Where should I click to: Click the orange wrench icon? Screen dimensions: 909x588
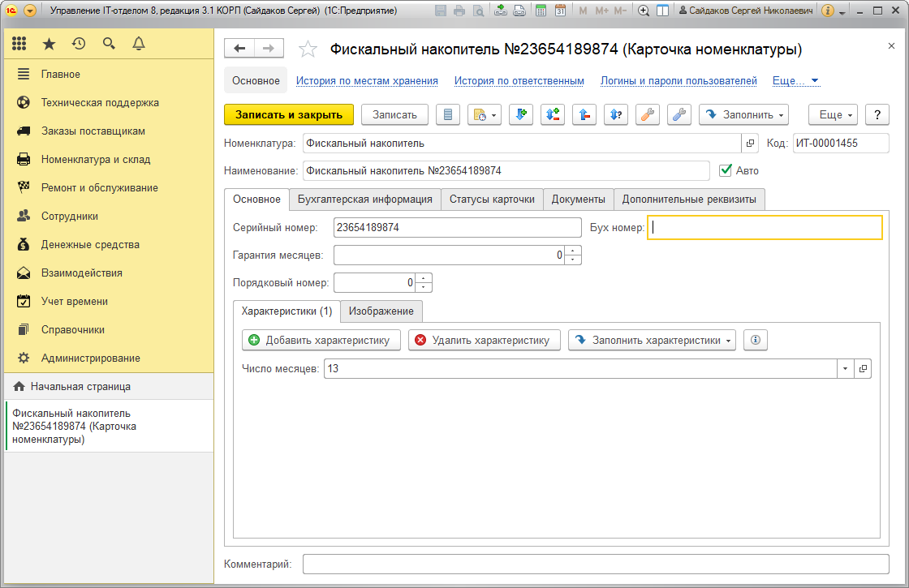coord(648,114)
